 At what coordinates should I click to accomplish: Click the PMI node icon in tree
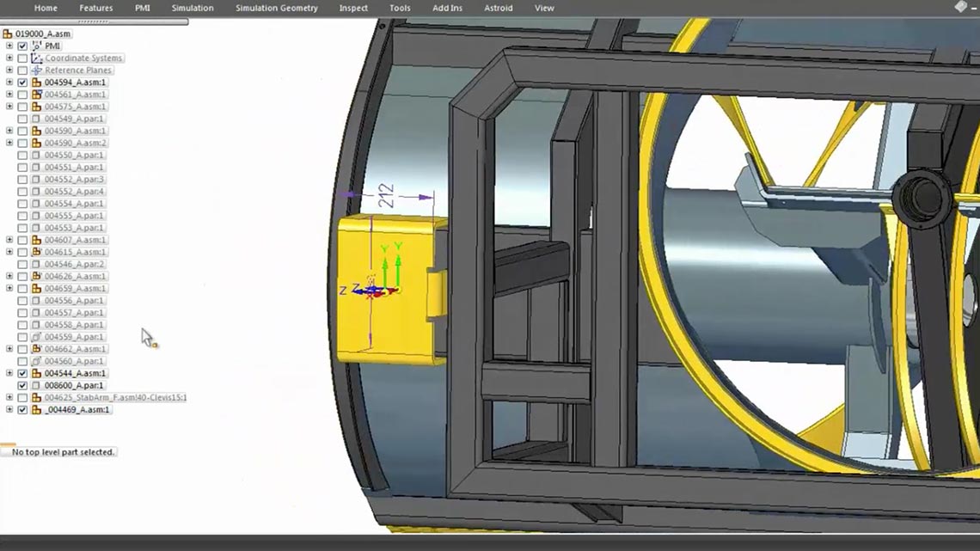(36, 46)
